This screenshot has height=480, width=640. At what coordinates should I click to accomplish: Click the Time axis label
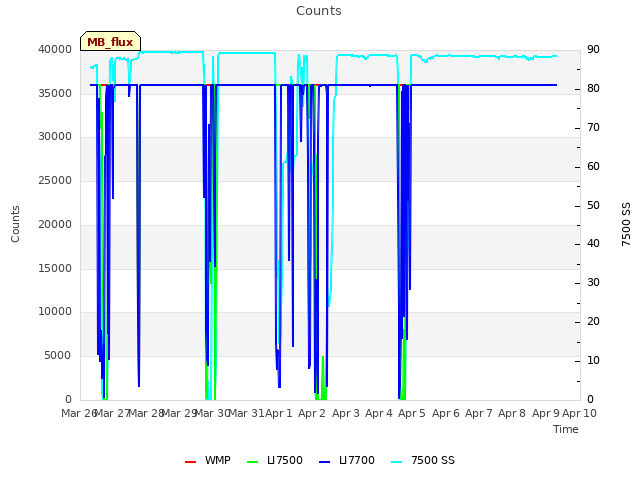566,429
